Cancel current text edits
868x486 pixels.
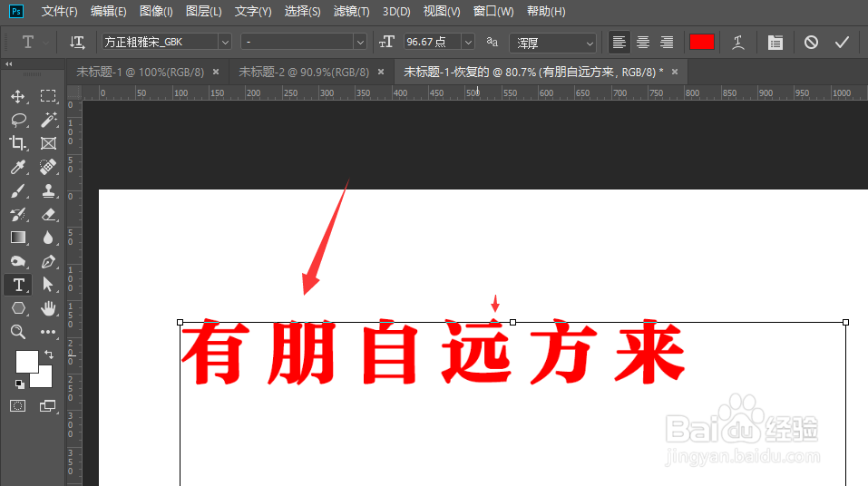coord(811,42)
